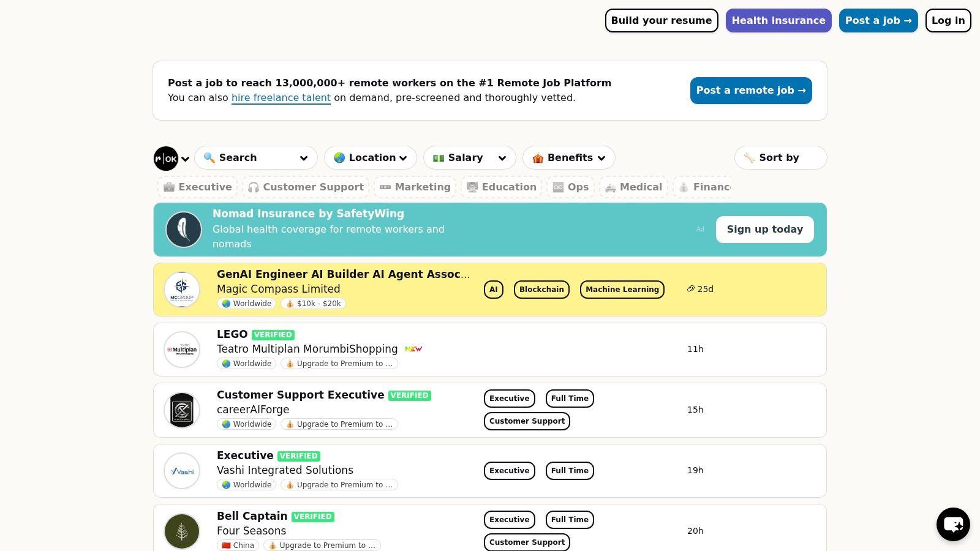Open the LEGO job listing title
Screen dimensions: 980x551
[x=232, y=334]
